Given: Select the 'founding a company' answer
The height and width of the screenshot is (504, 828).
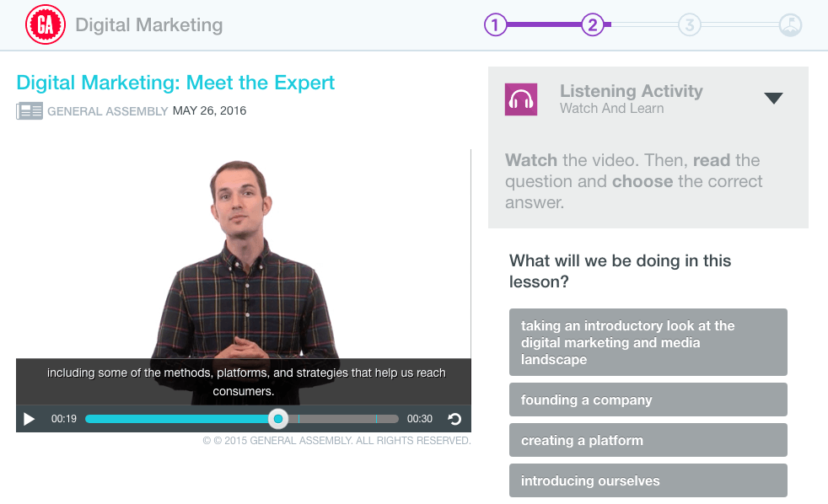Looking at the screenshot, I should (x=648, y=399).
